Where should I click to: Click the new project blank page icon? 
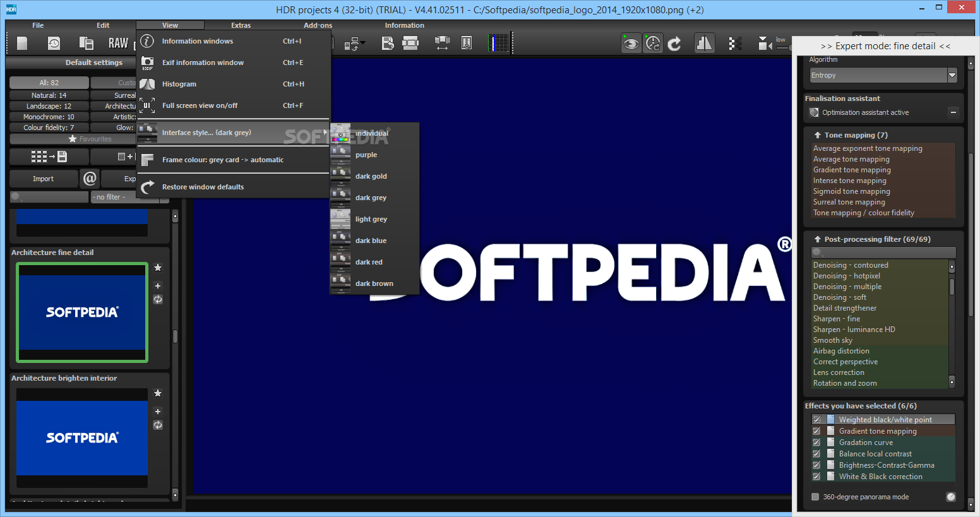(x=22, y=43)
